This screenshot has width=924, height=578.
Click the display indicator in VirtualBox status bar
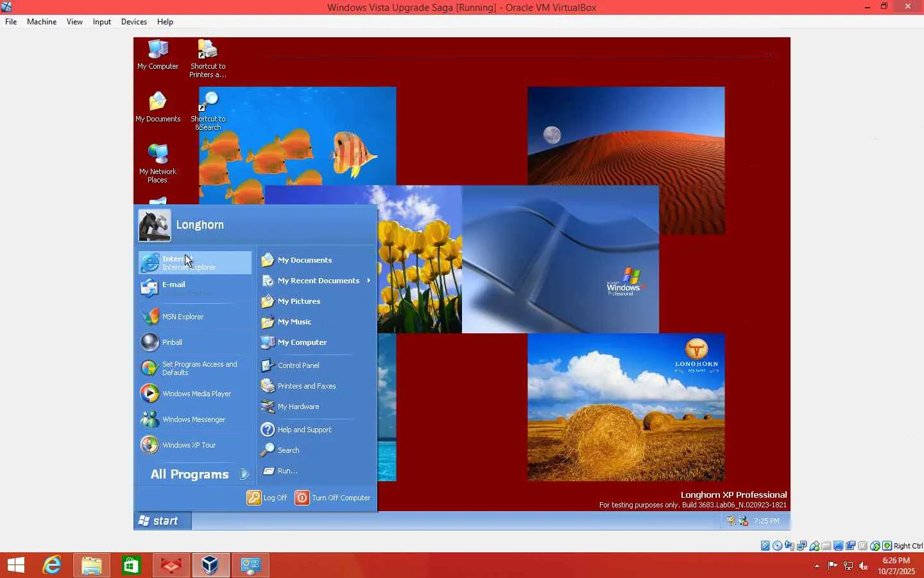point(839,546)
